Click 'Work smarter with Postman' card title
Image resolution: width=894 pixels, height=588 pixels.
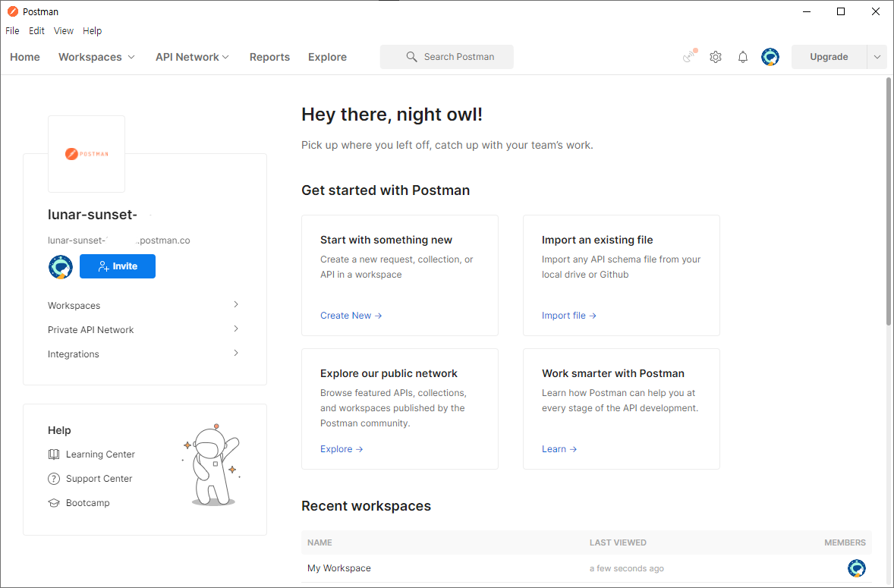pos(613,373)
